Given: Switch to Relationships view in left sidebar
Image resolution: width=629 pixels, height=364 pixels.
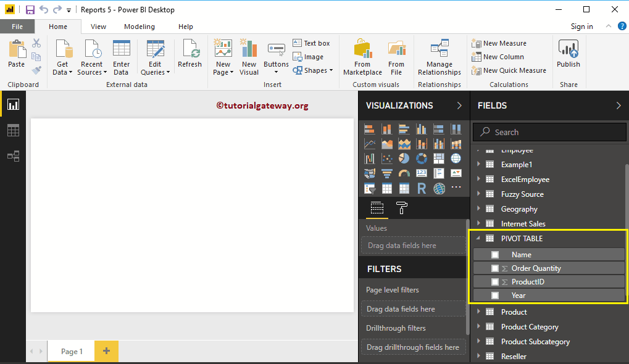Looking at the screenshot, I should [13, 156].
